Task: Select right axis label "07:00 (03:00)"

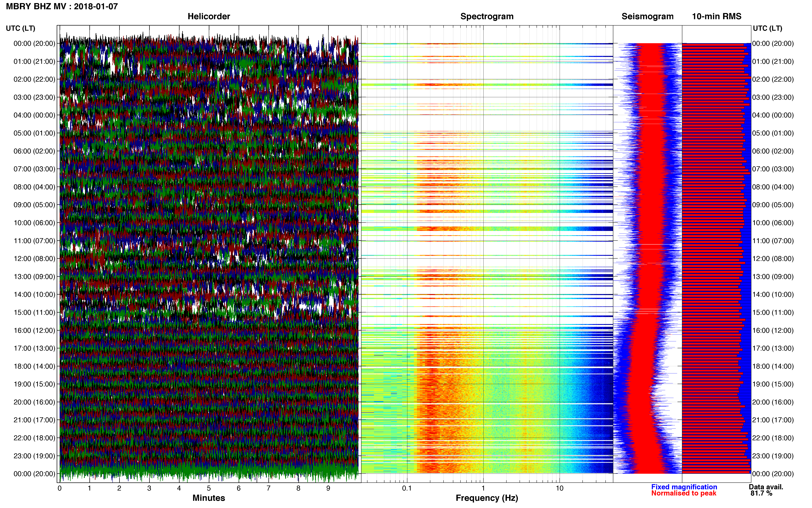Action: (773, 169)
